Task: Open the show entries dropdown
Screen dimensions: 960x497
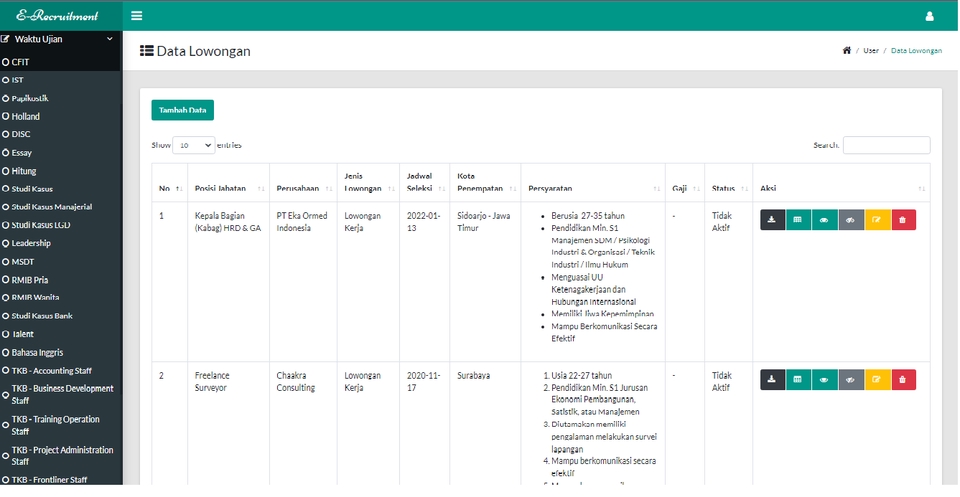Action: coord(193,145)
